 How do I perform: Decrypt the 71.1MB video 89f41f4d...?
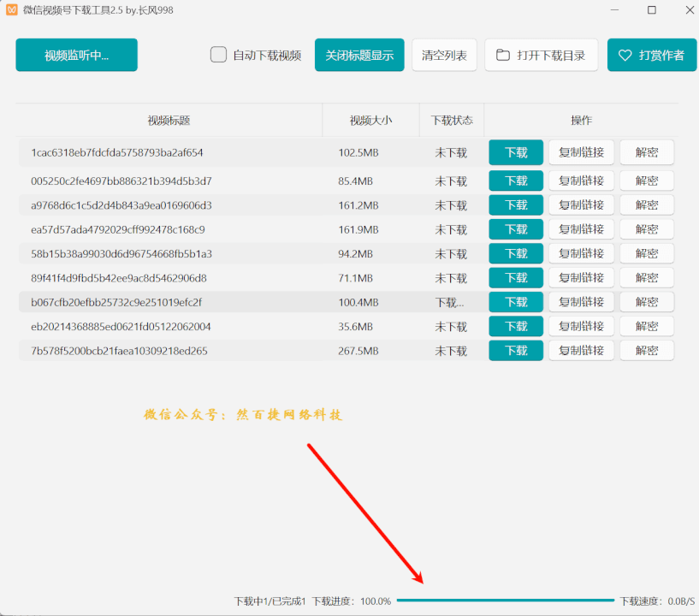coord(647,278)
